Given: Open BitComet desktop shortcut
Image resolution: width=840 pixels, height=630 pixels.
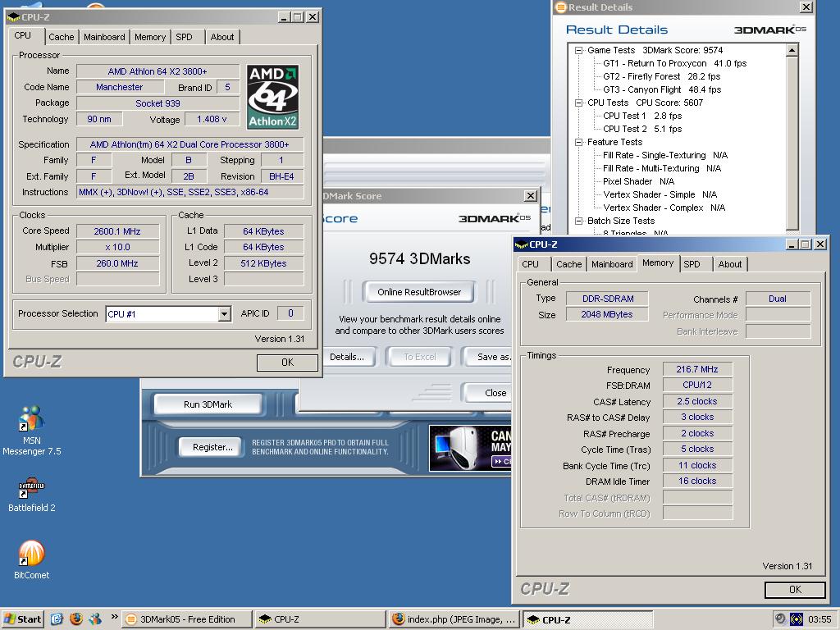Looking at the screenshot, I should [32, 559].
